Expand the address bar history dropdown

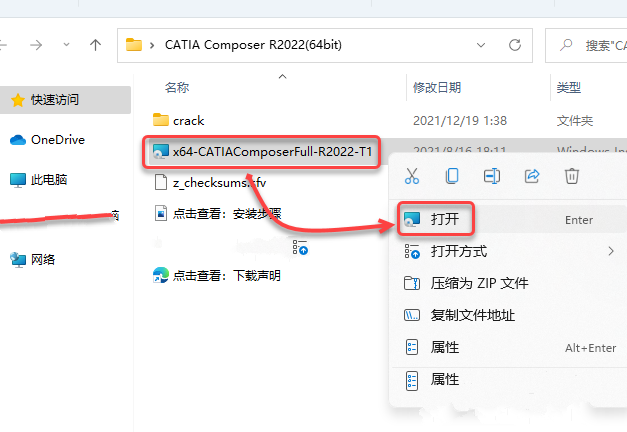coord(481,45)
